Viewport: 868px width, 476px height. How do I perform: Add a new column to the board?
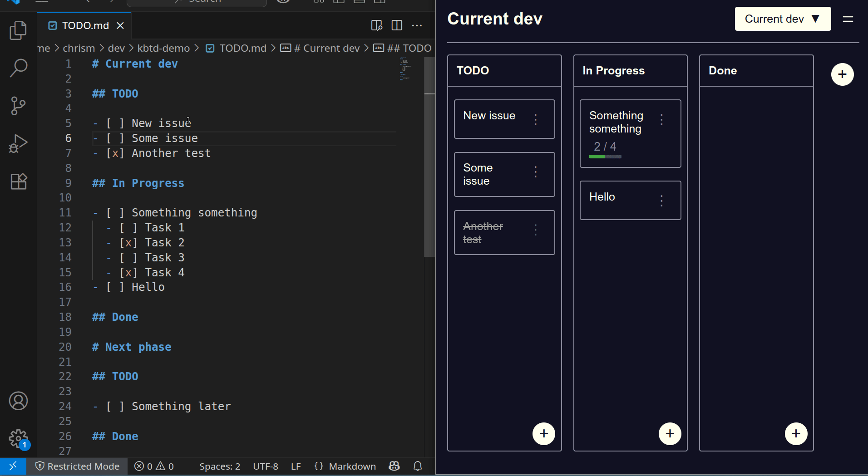click(843, 74)
